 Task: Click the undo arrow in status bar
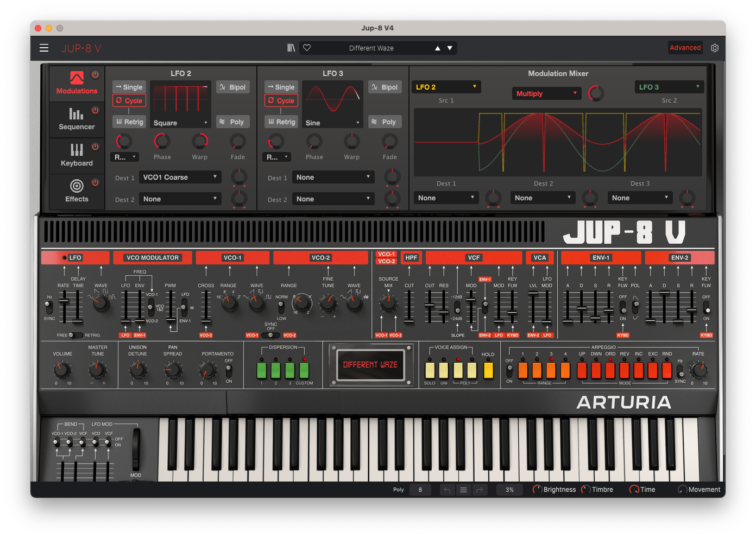coord(447,490)
